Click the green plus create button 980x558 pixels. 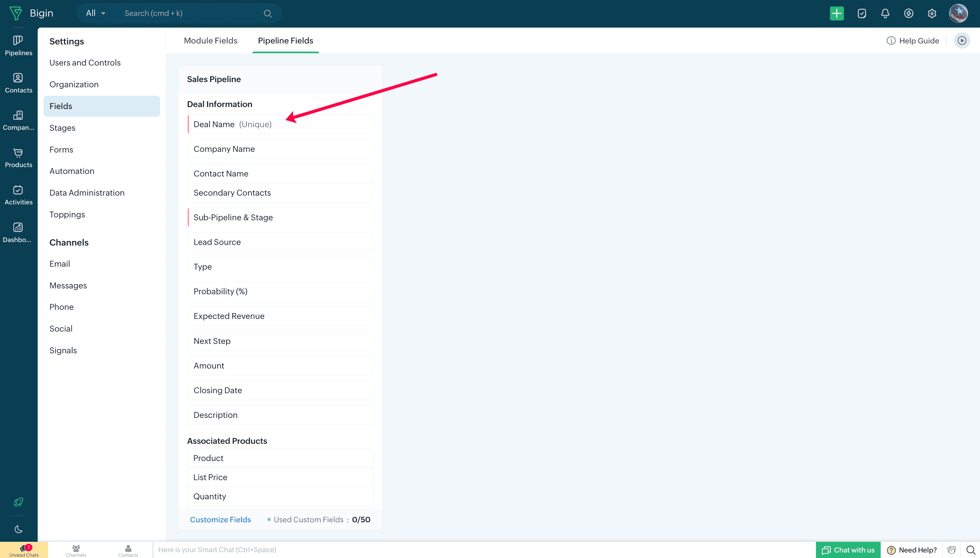(x=836, y=13)
